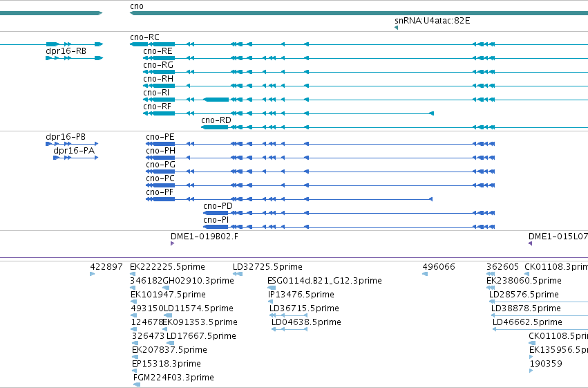Screen dimensions: 588x388
Task: Click the LD04638.5prime alignment glyph
Action: click(x=290, y=329)
